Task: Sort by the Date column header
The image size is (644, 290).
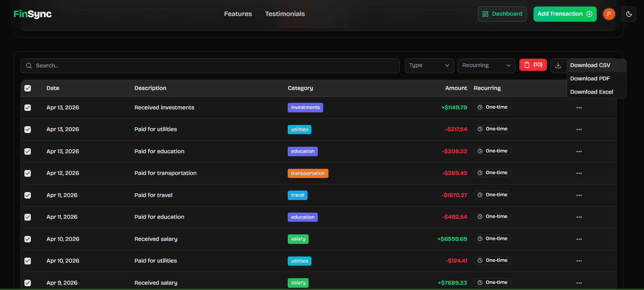Action: click(53, 88)
